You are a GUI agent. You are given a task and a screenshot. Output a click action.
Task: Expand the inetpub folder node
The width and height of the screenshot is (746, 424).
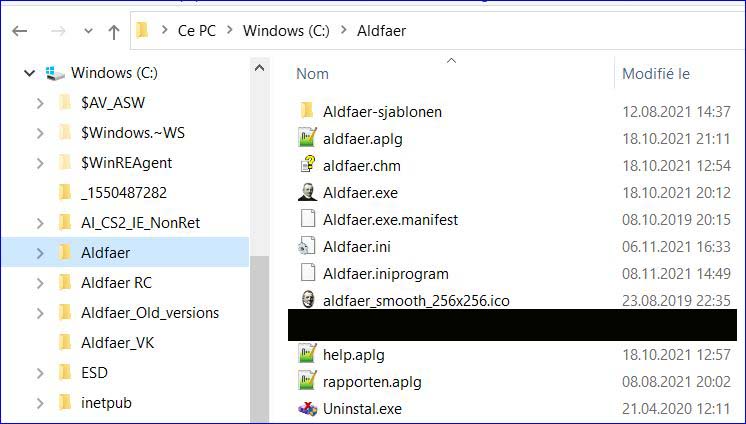[39, 403]
